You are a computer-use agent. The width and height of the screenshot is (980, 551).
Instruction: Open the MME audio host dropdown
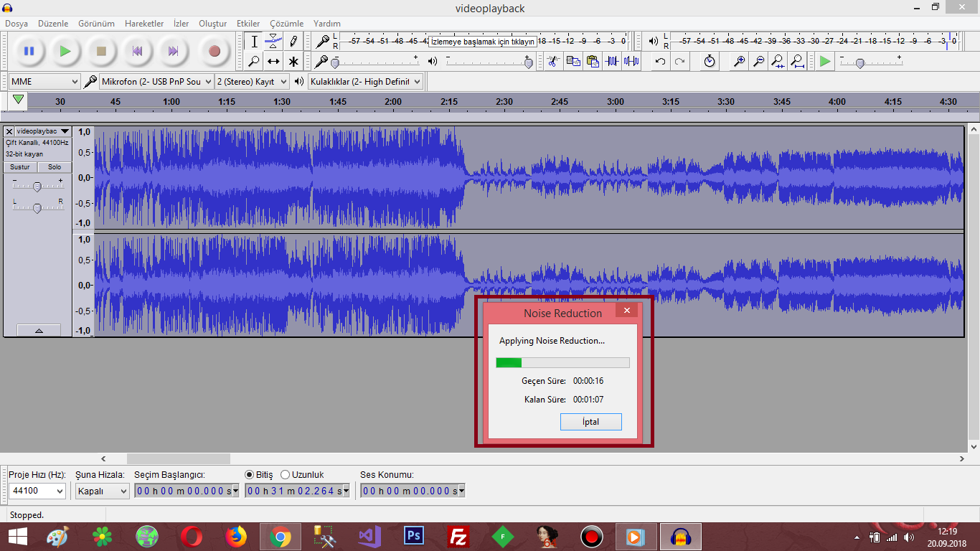[x=44, y=82]
